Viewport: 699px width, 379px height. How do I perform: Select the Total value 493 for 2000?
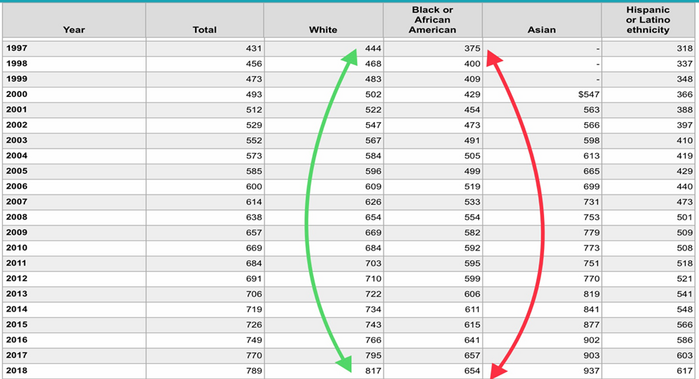tap(254, 94)
